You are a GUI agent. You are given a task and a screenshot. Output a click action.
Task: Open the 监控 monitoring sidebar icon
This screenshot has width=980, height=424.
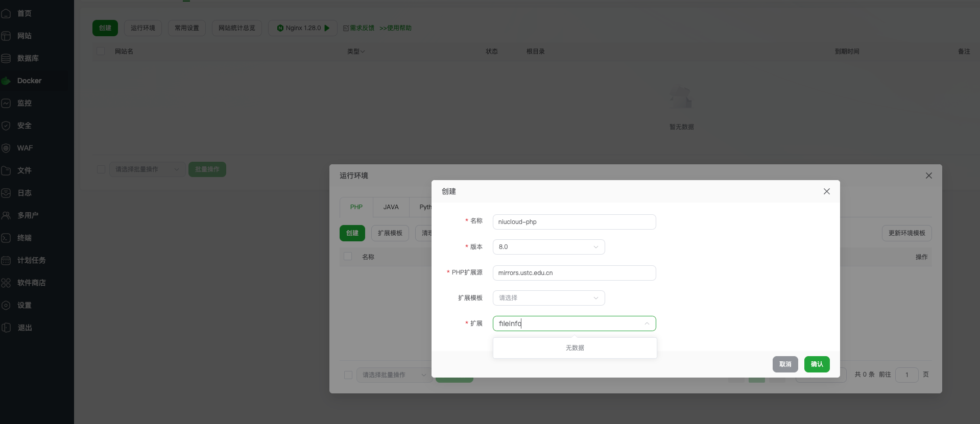(x=6, y=103)
